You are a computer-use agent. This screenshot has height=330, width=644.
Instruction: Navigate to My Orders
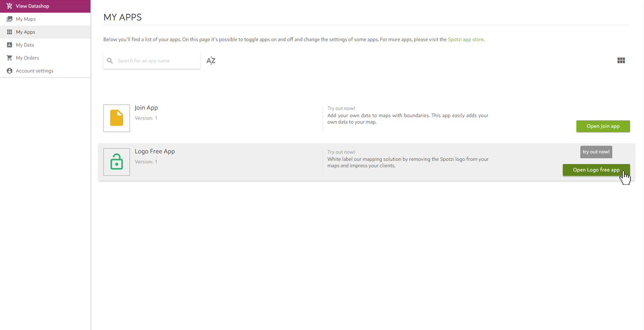(x=45, y=58)
